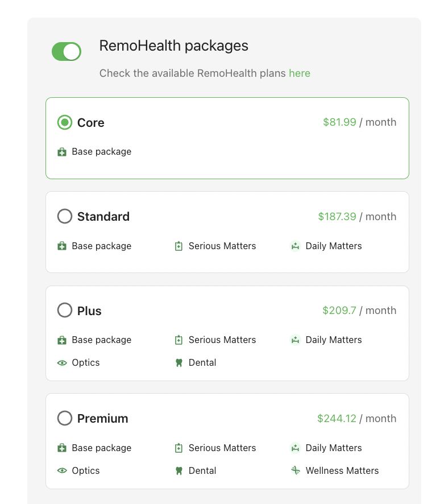
Task: Open the RemoHealth plans 'here' link
Action: (300, 73)
